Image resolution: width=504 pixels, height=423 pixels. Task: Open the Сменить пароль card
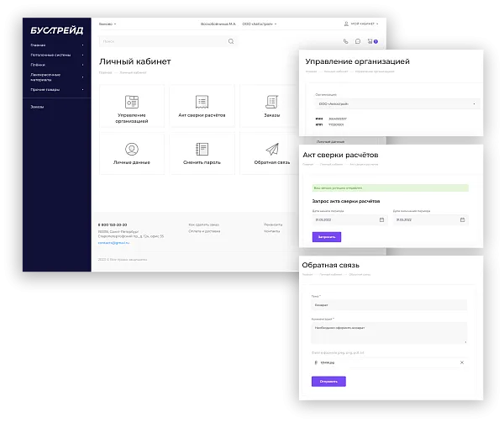202,153
